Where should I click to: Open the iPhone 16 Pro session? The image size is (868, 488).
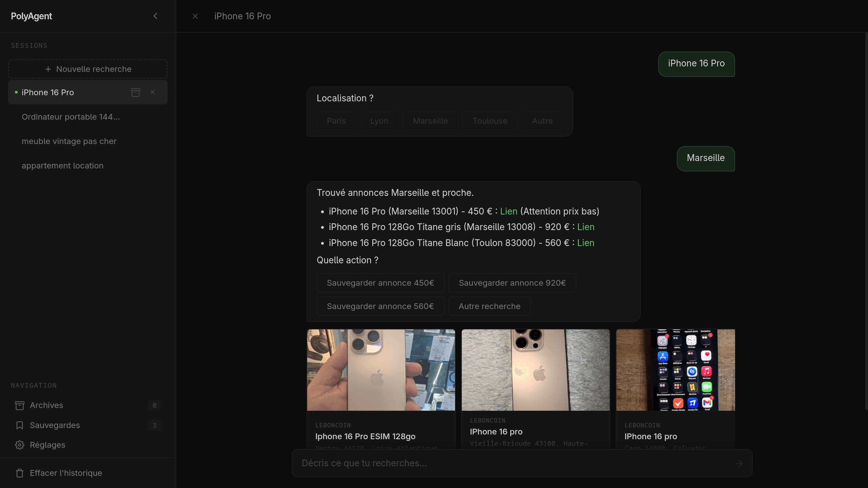[88, 92]
